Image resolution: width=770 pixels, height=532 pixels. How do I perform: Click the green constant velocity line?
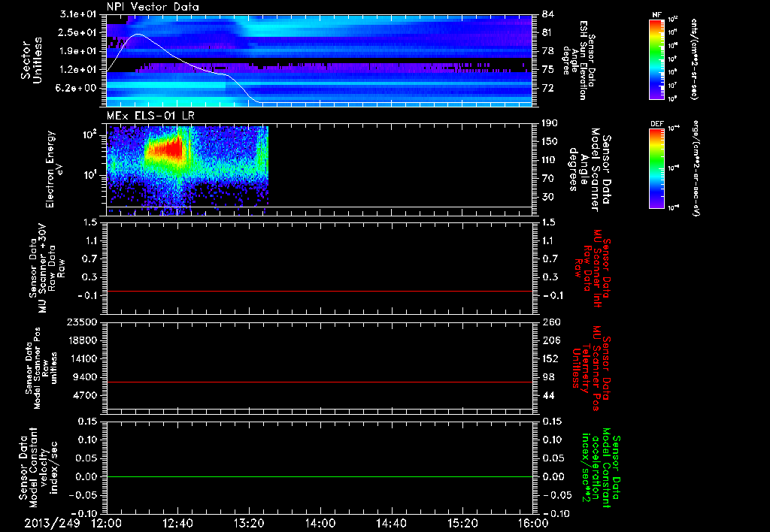[319, 476]
